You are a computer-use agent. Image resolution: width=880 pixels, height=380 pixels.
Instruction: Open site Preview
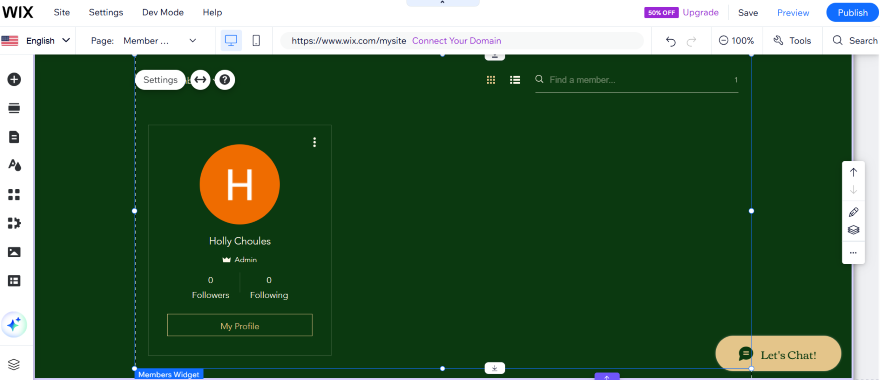point(793,12)
